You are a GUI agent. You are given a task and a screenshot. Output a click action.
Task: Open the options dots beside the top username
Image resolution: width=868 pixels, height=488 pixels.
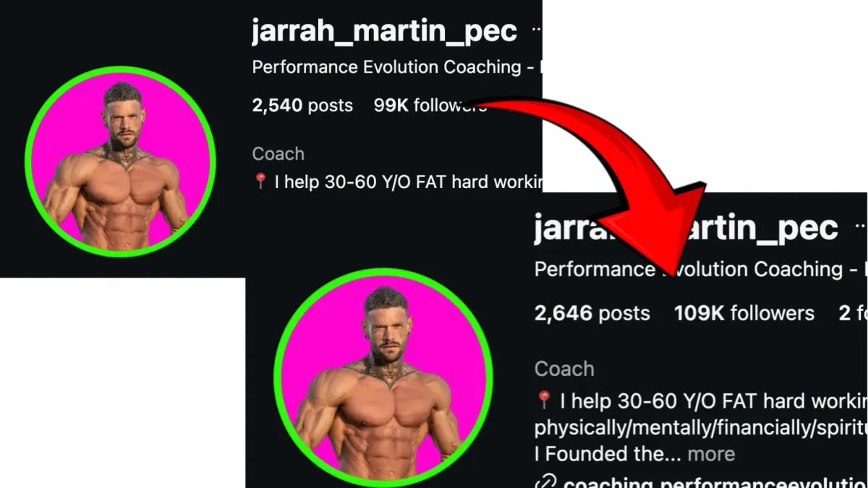[x=536, y=30]
